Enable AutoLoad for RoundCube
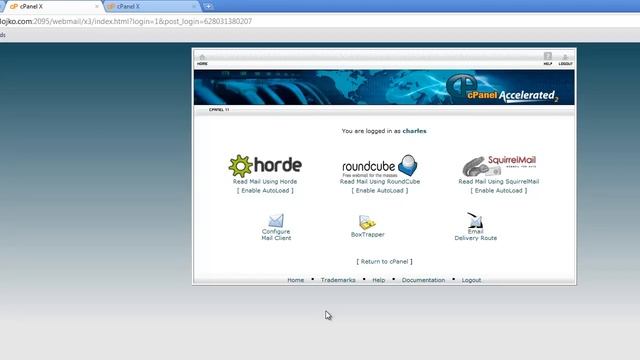The width and height of the screenshot is (640, 360). [x=380, y=191]
